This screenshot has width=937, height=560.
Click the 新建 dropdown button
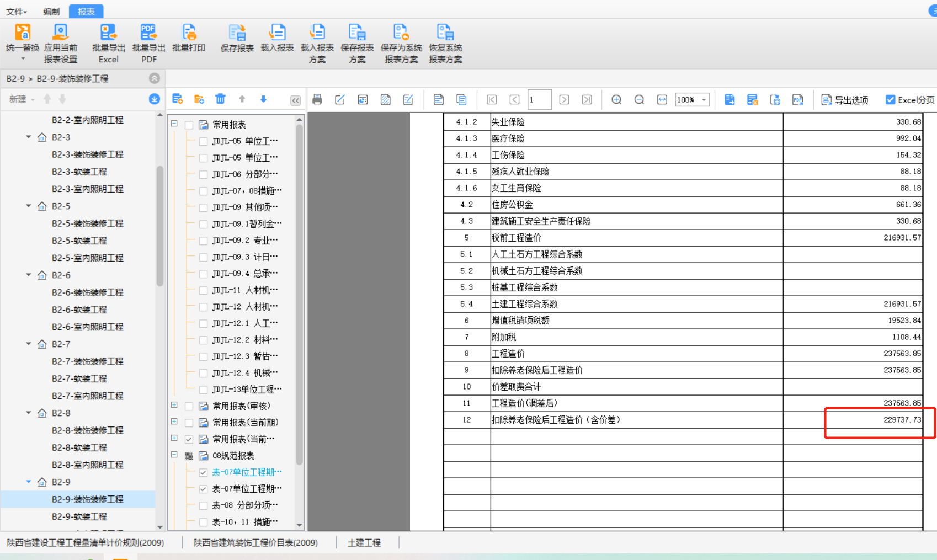tap(22, 99)
